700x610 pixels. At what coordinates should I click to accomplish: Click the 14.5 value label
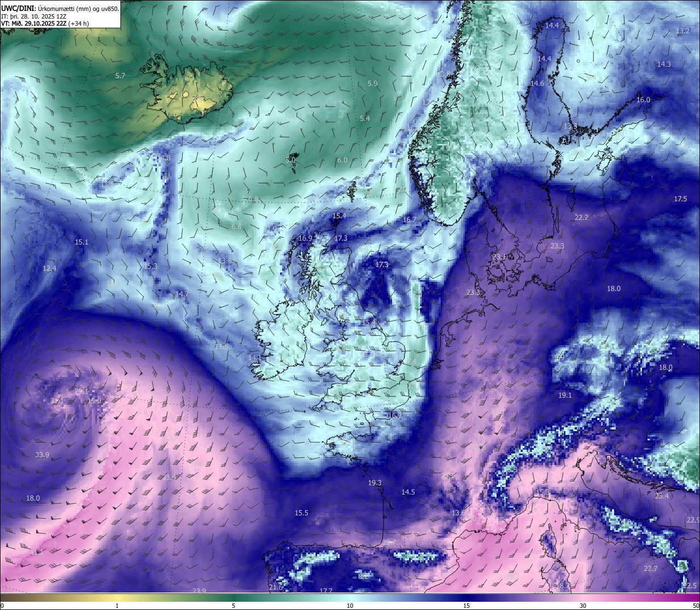pos(408,492)
